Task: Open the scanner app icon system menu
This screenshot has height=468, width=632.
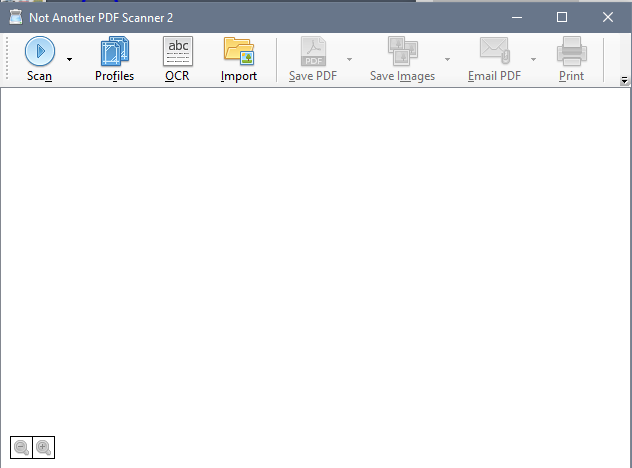Action: tap(15, 17)
